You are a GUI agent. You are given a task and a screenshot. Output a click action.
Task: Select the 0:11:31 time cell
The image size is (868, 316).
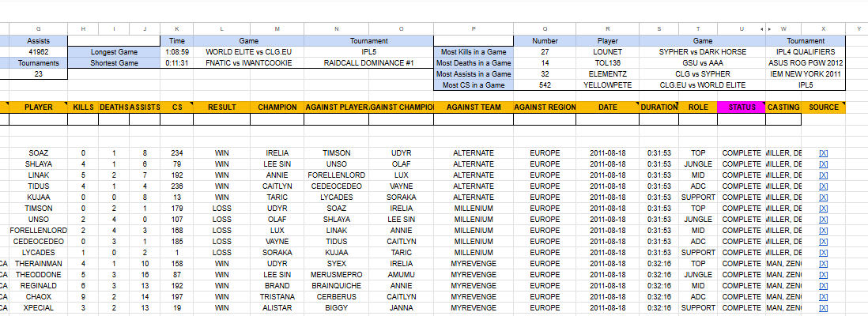click(x=176, y=63)
